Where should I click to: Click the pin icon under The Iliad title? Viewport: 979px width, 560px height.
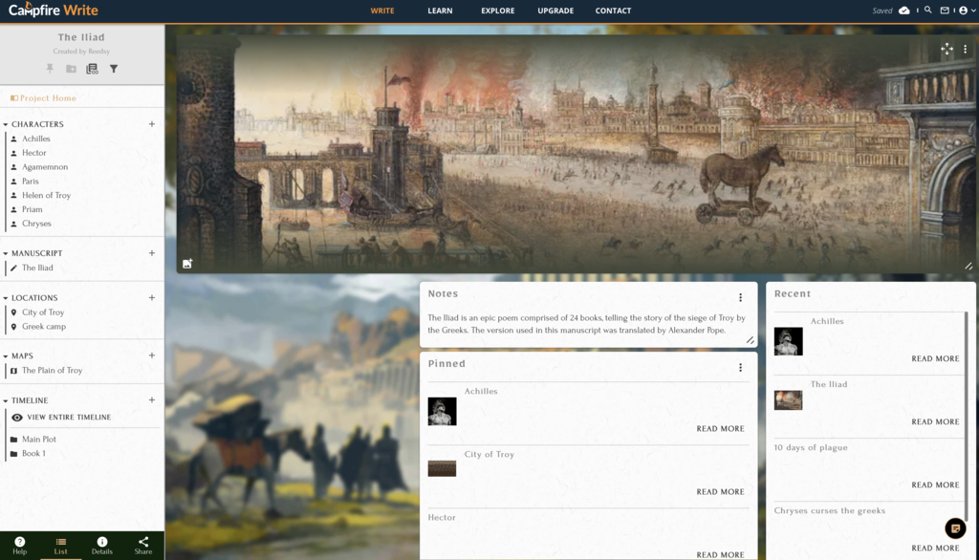pos(50,69)
